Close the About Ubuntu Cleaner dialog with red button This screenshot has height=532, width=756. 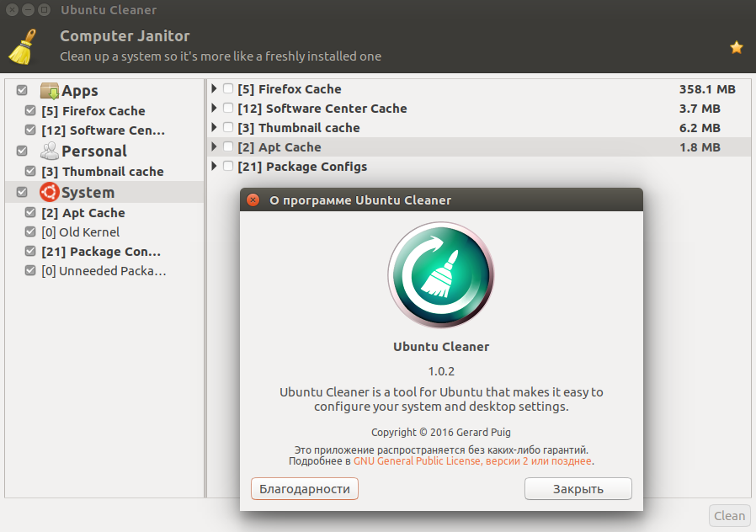(253, 200)
